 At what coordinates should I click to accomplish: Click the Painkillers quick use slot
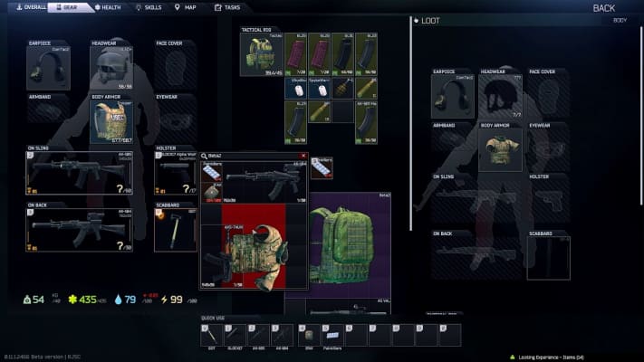[x=332, y=334]
